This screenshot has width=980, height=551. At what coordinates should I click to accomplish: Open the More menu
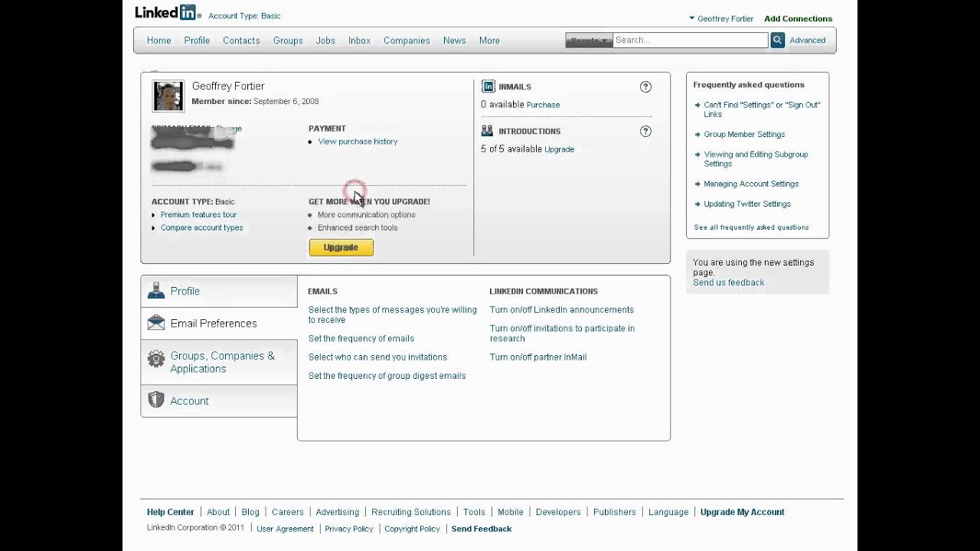pyautogui.click(x=489, y=41)
